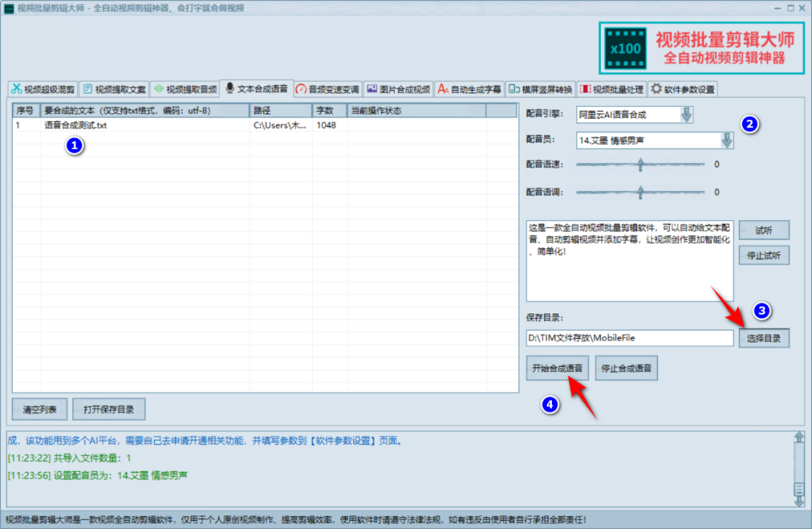Maximize the 视频批量剪辑大师 window
The width and height of the screenshot is (812, 529).
(790, 8)
